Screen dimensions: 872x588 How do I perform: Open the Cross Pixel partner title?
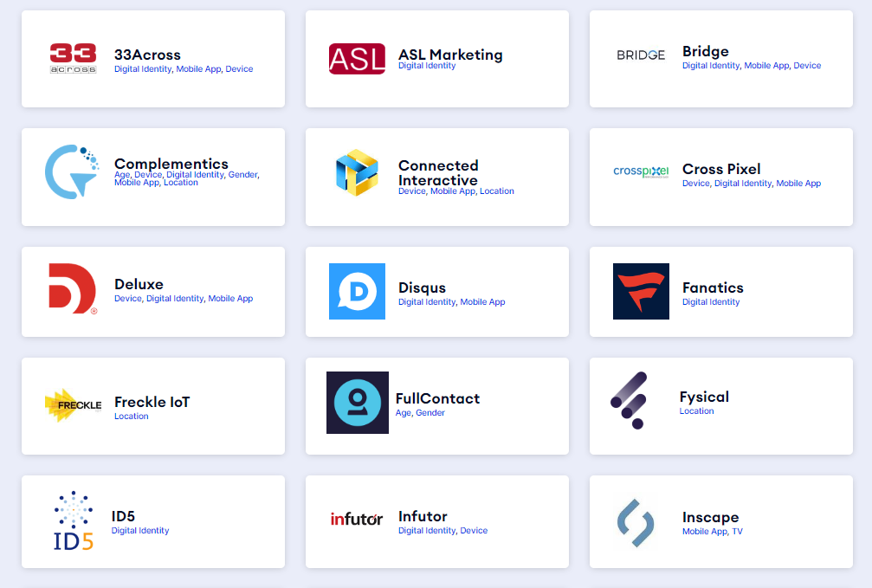click(x=721, y=169)
